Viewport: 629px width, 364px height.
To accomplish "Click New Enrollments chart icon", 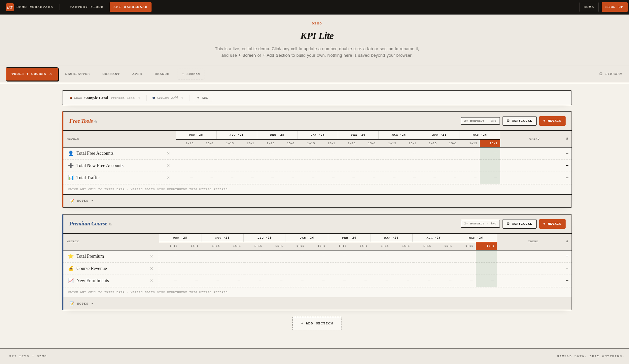I will [71, 281].
